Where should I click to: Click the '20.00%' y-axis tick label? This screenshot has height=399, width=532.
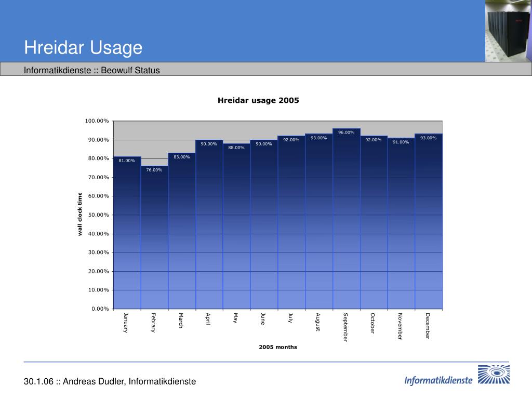click(x=98, y=271)
